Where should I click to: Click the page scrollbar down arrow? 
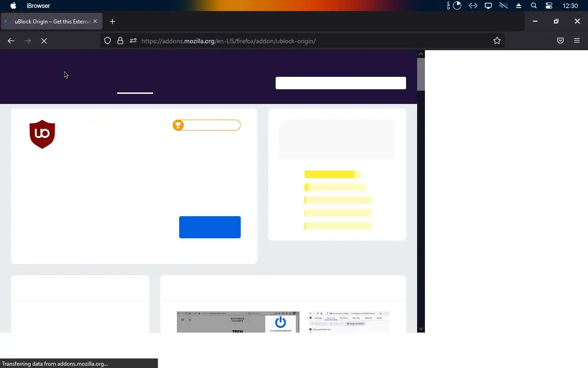(x=421, y=329)
